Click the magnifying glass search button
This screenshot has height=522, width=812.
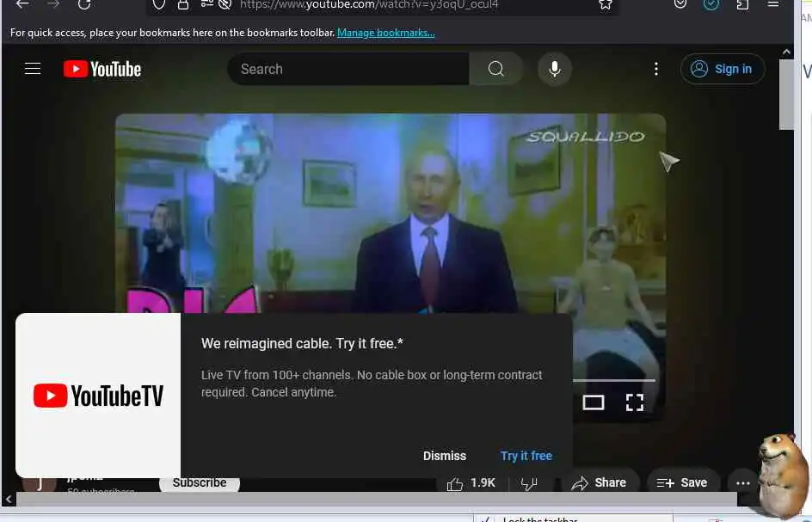[496, 69]
